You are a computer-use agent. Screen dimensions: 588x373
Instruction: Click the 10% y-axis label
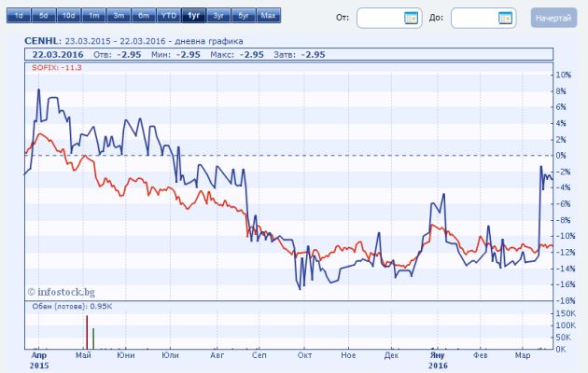(x=563, y=75)
